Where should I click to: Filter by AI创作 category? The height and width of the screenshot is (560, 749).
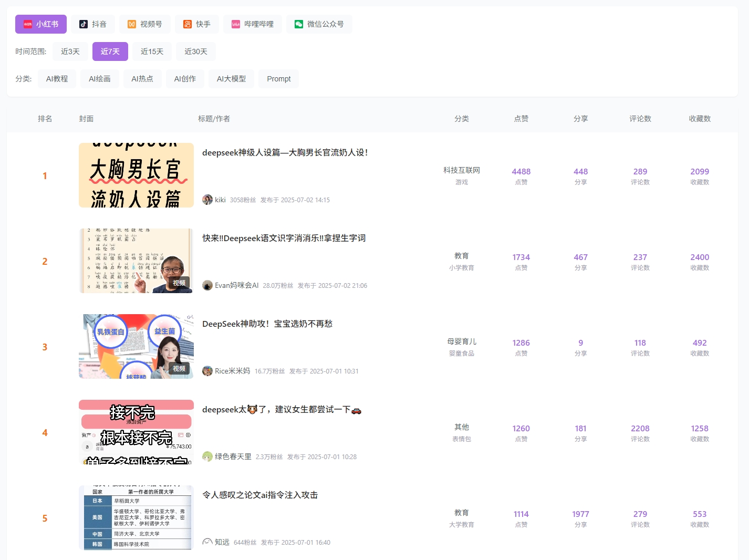click(185, 79)
